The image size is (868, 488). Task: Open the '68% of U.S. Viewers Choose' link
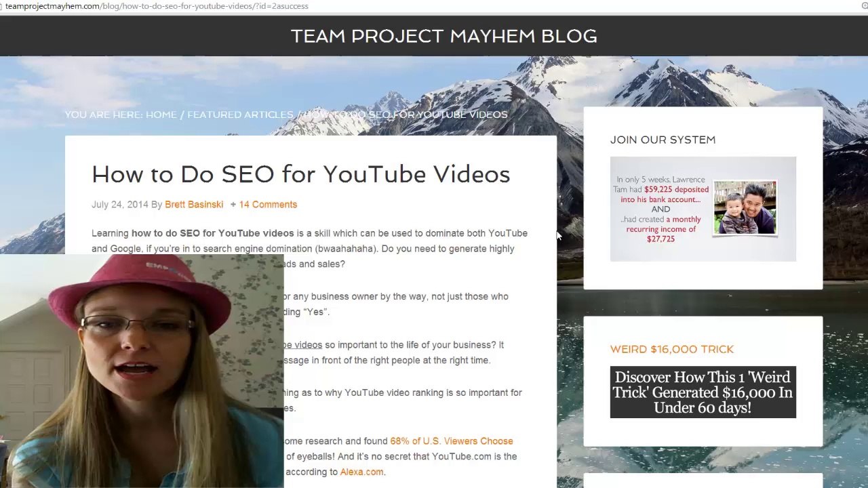452,441
